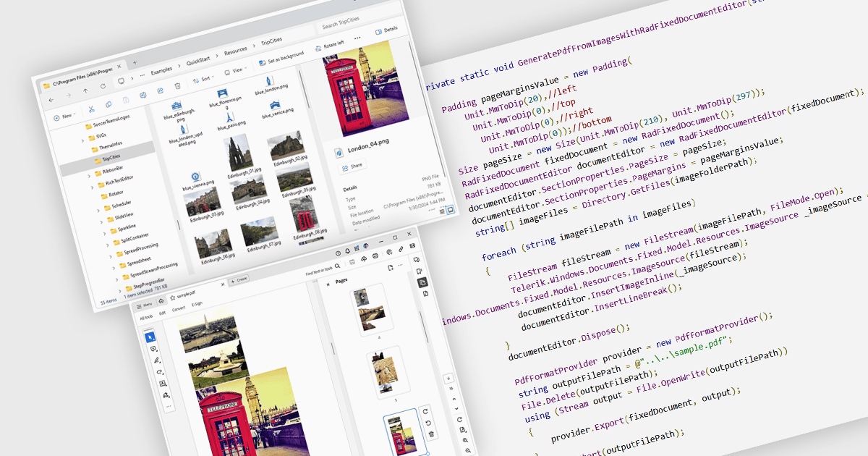Click the Delete trash icon in Explorer toolbar
Viewport: 868px width, 456px height.
tap(177, 86)
